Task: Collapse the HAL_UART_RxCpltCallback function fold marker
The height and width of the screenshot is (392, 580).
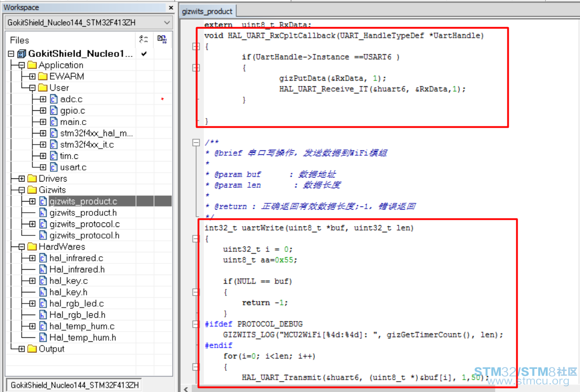Action: (196, 46)
